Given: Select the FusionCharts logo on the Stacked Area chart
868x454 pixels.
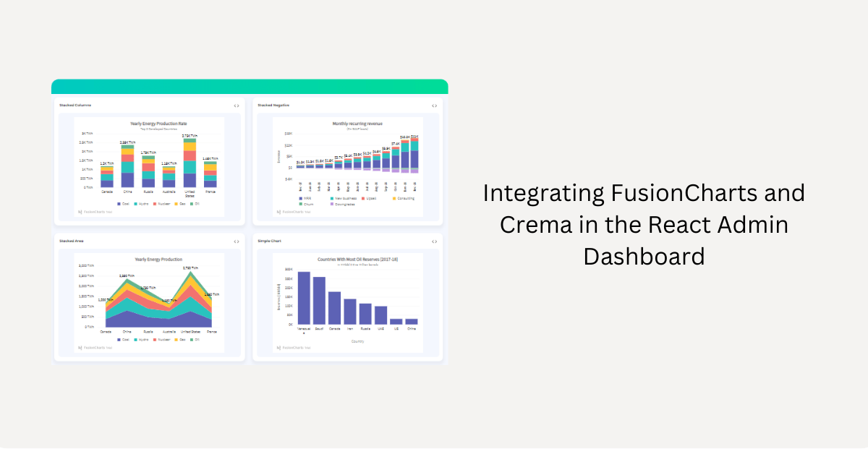Looking at the screenshot, I should click(80, 348).
